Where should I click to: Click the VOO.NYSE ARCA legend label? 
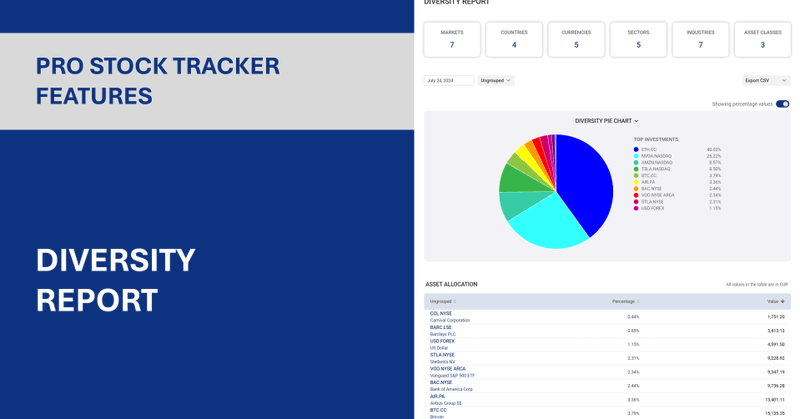click(x=658, y=195)
